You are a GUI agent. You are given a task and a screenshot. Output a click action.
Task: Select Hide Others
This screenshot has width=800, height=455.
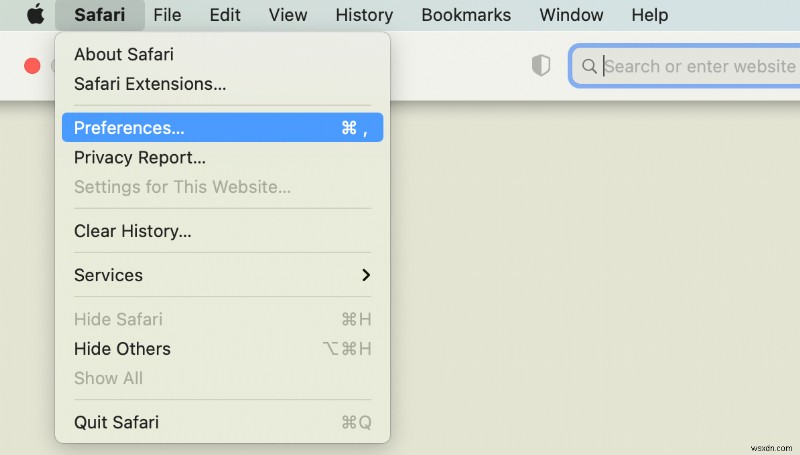(x=122, y=349)
